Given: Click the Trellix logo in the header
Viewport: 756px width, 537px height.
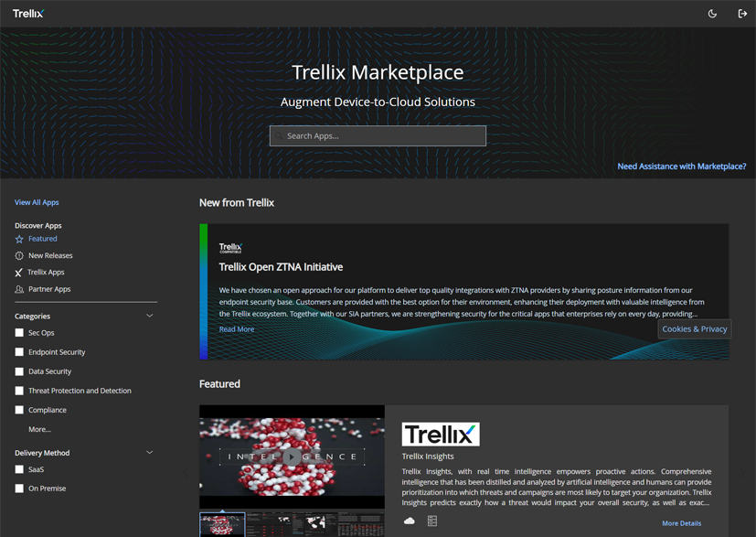Looking at the screenshot, I should (28, 14).
